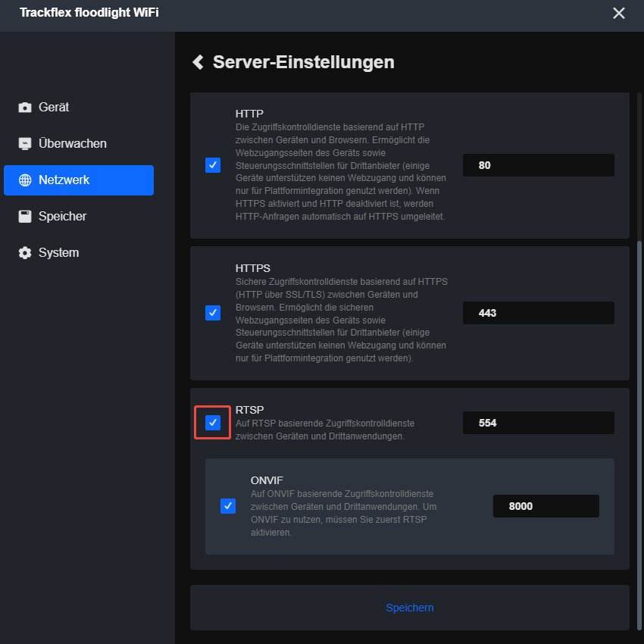This screenshot has height=644, width=644.
Task: Click the System gear icon
Action: (25, 252)
